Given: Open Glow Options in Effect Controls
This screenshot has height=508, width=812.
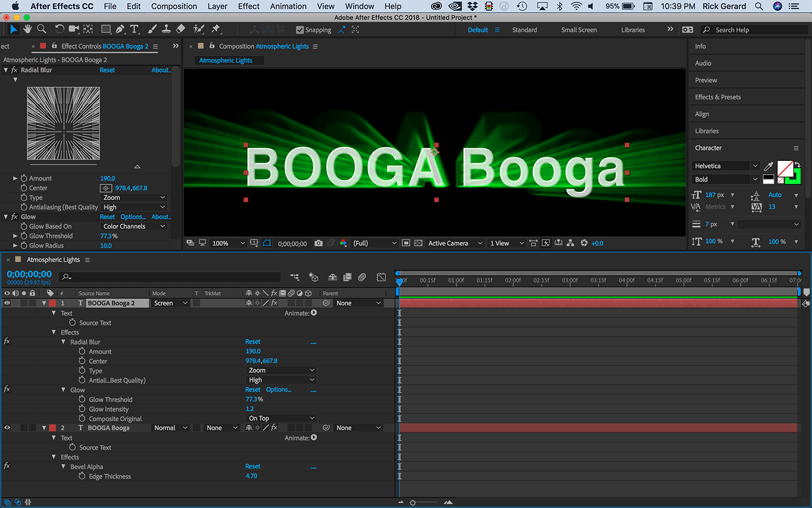Looking at the screenshot, I should 133,217.
